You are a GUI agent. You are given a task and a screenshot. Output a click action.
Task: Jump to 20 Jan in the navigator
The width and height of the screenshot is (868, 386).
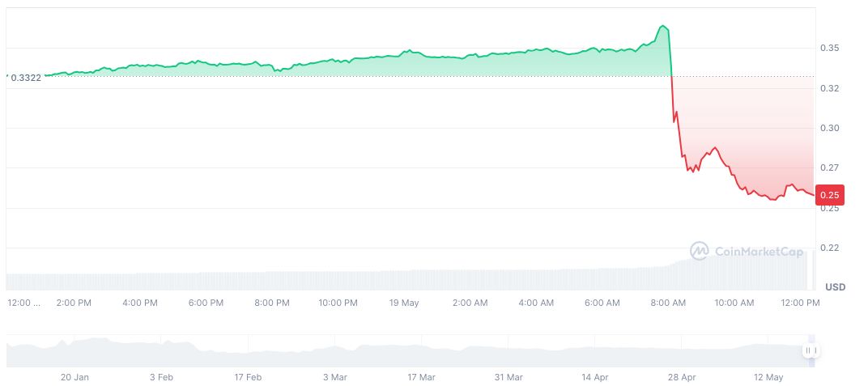(74, 377)
